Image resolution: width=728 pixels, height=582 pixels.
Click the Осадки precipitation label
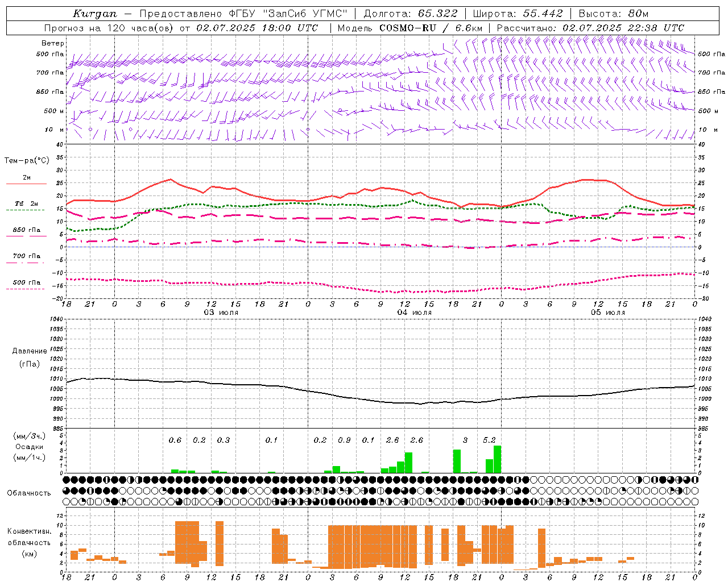[x=29, y=447]
